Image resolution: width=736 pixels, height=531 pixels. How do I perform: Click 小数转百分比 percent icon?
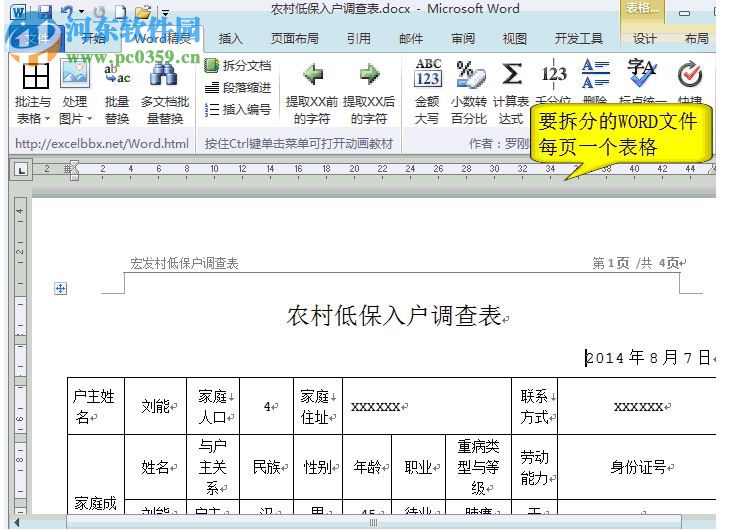[470, 74]
